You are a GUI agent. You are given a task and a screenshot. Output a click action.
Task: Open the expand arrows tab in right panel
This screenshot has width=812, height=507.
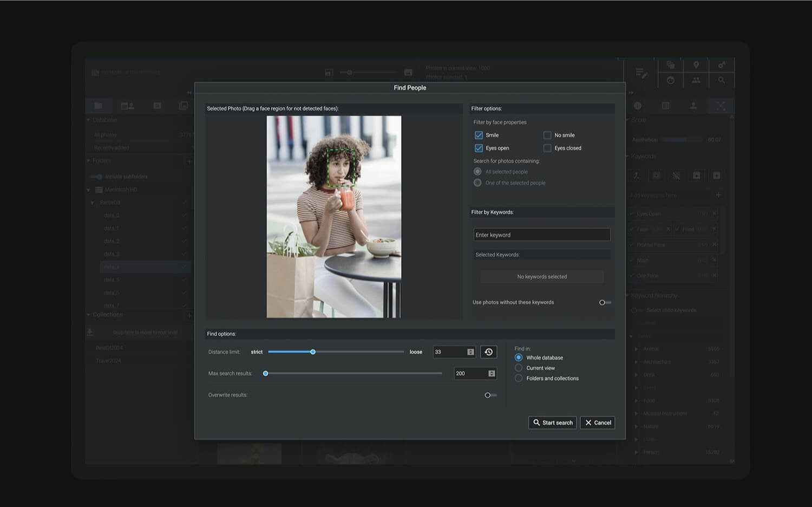point(721,106)
